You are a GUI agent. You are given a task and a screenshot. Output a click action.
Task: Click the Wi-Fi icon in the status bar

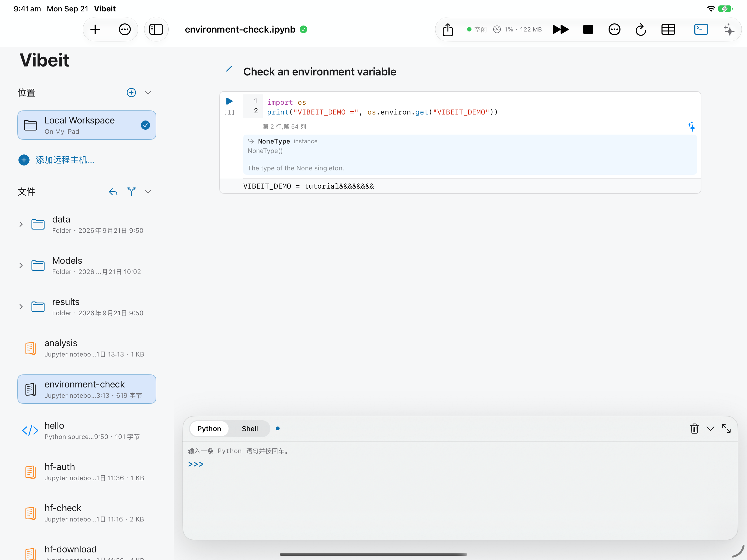click(711, 9)
